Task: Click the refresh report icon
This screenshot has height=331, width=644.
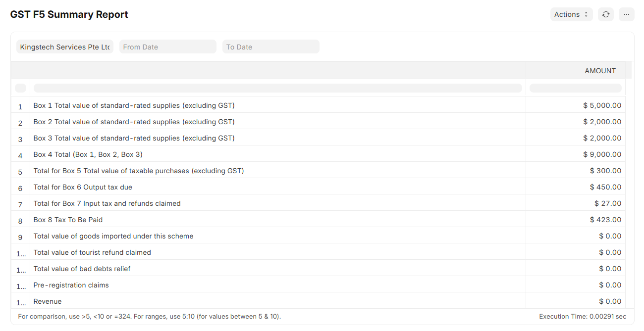Action: pyautogui.click(x=605, y=14)
